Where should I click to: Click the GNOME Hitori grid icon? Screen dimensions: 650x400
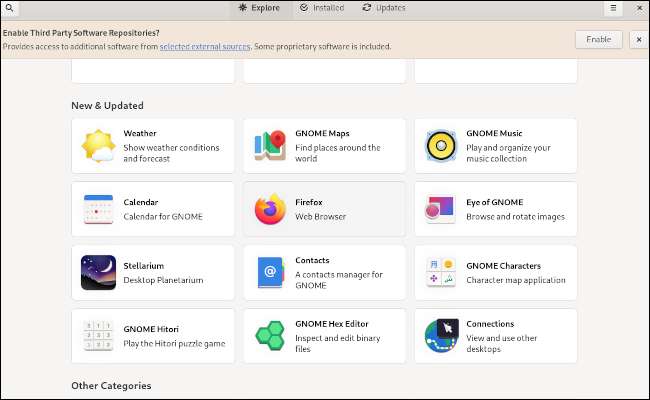point(98,336)
